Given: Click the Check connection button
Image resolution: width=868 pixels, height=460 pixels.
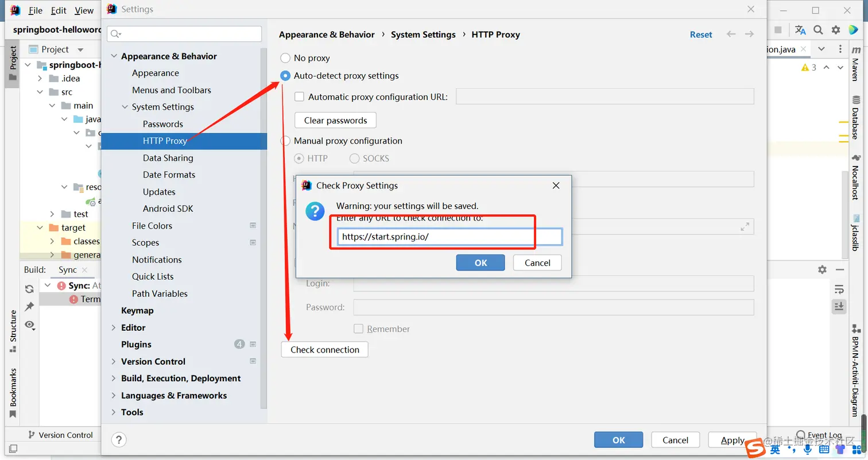Looking at the screenshot, I should [x=325, y=350].
